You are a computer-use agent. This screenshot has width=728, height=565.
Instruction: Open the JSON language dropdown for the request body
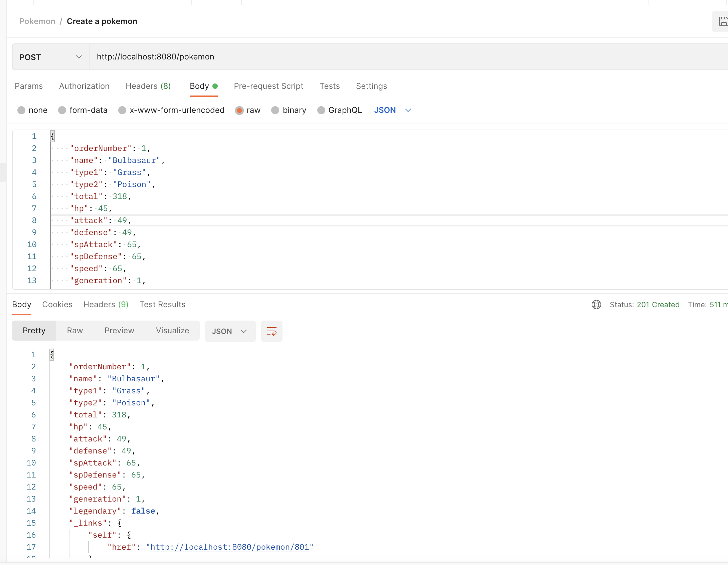(x=393, y=110)
